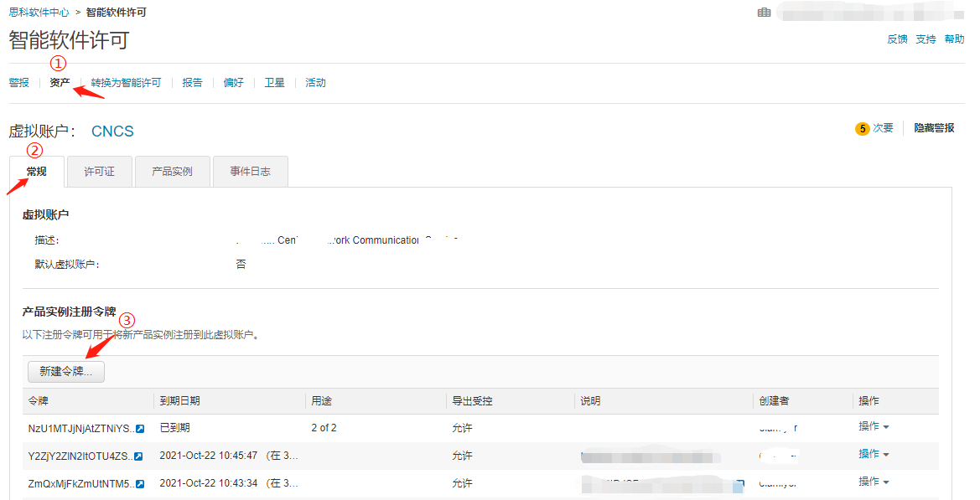Click popup icon next to token Y2ZjY2ZlN2ItOTU4ZS
980x500 pixels.
click(138, 456)
